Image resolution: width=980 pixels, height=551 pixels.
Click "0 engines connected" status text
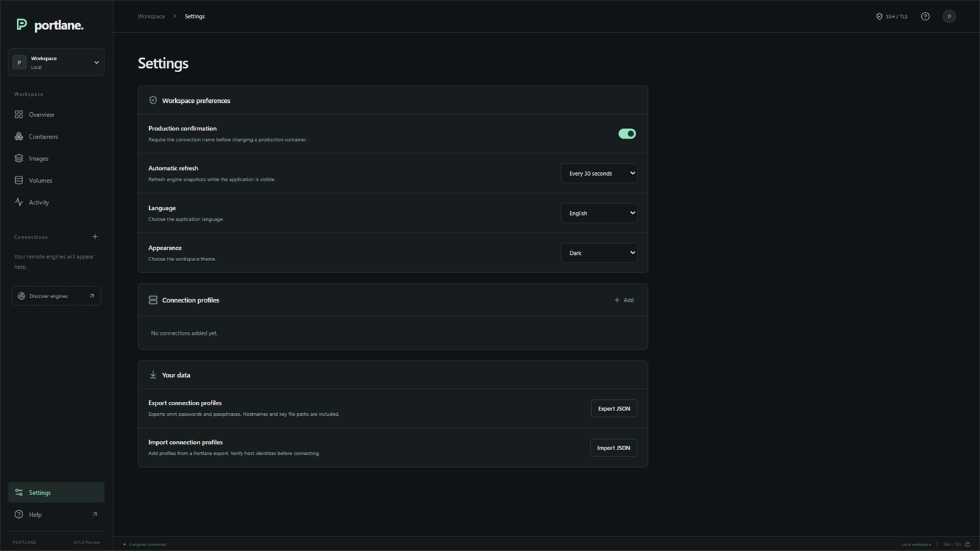[148, 544]
